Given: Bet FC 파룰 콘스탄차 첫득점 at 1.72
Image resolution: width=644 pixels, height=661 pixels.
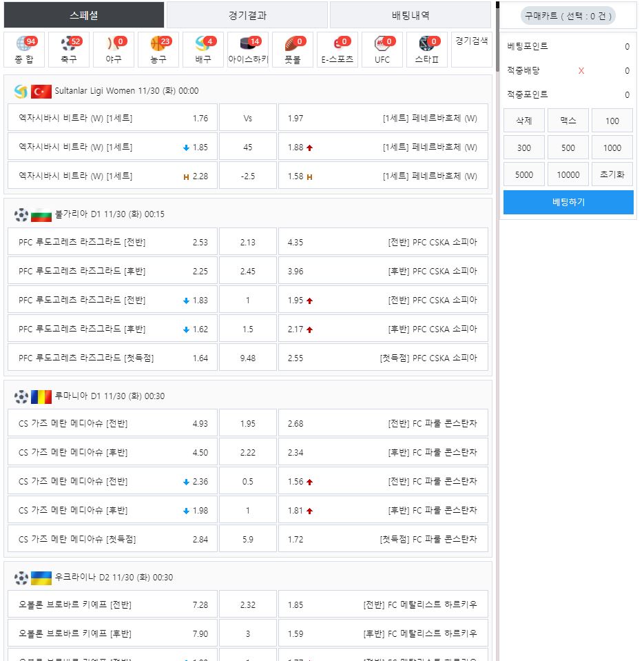Looking at the screenshot, I should click(383, 539).
